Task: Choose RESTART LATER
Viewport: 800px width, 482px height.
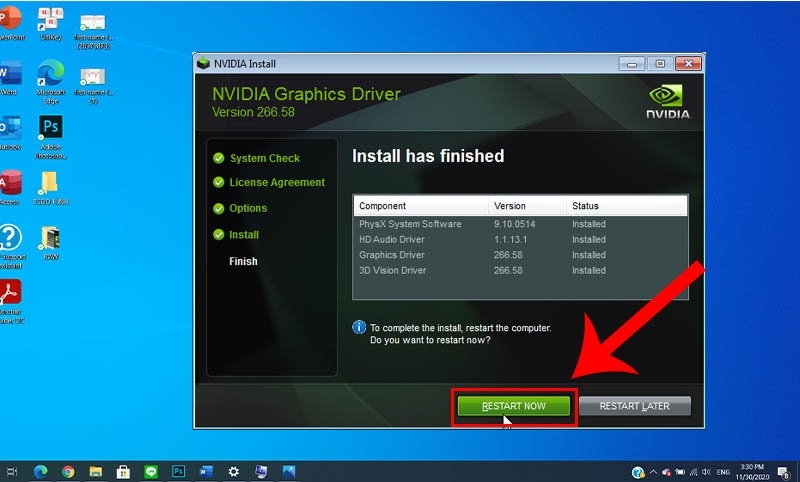Action: [635, 406]
